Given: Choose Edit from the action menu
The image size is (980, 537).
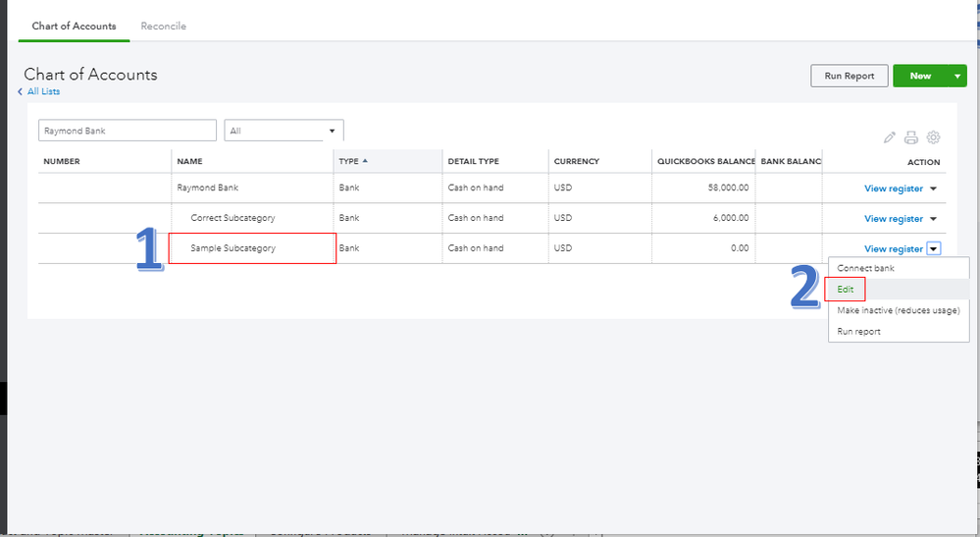Looking at the screenshot, I should tap(846, 290).
